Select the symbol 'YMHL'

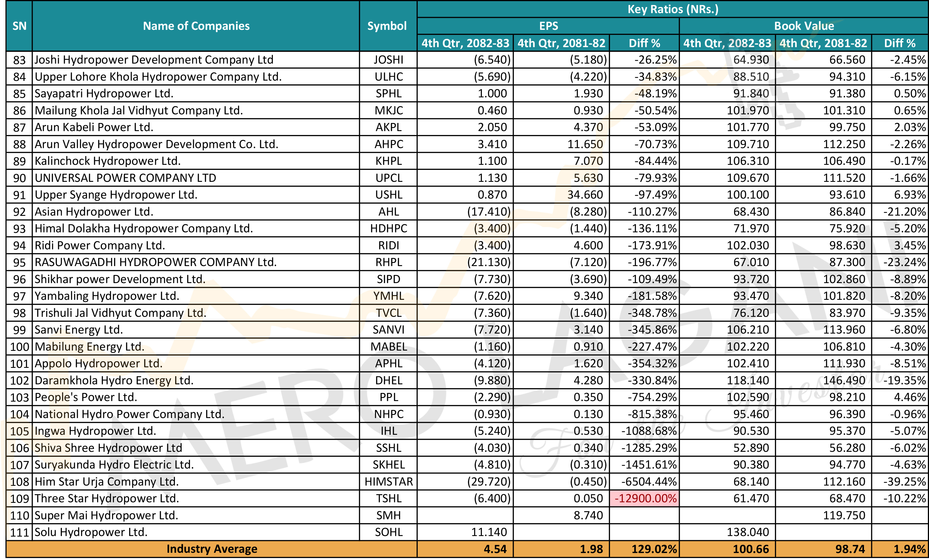click(389, 296)
